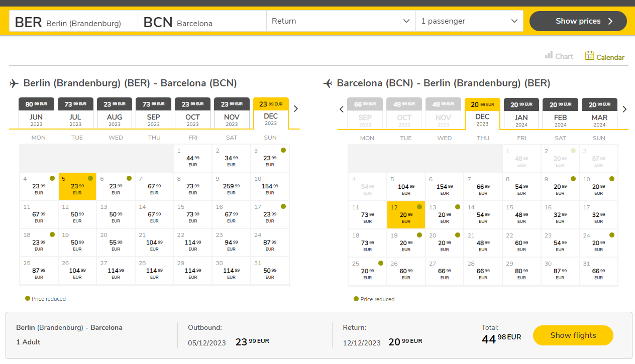Advance outbound months with right chevron
The image size is (635, 364).
pos(295,108)
